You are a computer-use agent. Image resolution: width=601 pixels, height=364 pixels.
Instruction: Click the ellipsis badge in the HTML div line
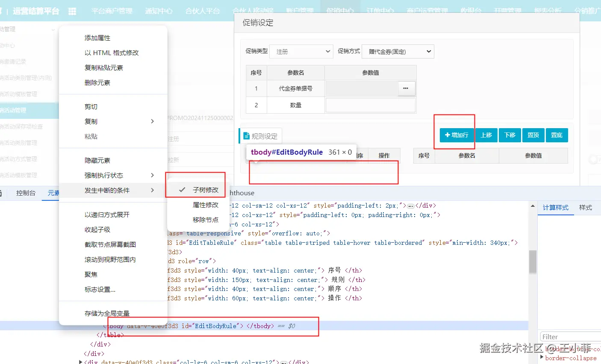pyautogui.click(x=411, y=206)
